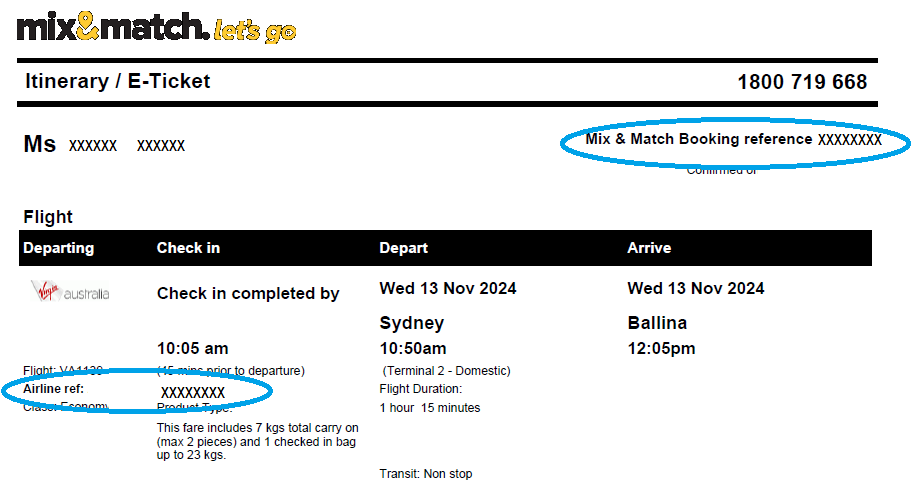Click the Airline ref label
Viewport: 915px width, 502px height.
coord(54,389)
